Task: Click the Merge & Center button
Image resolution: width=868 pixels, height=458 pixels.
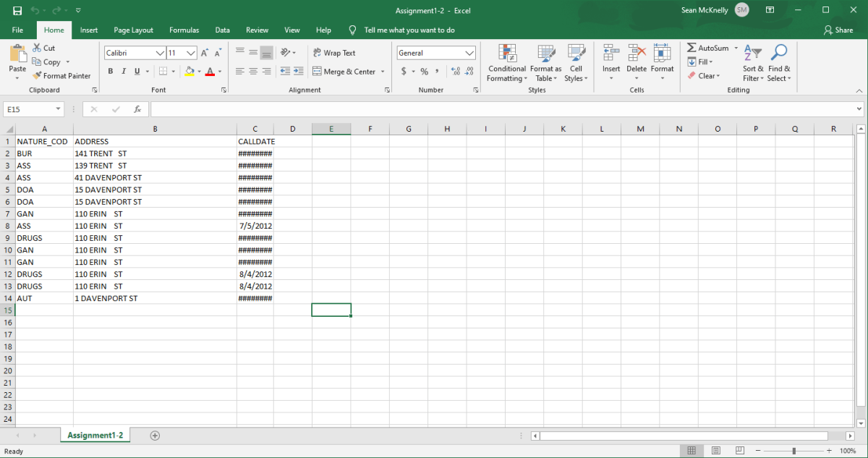Action: 345,71
